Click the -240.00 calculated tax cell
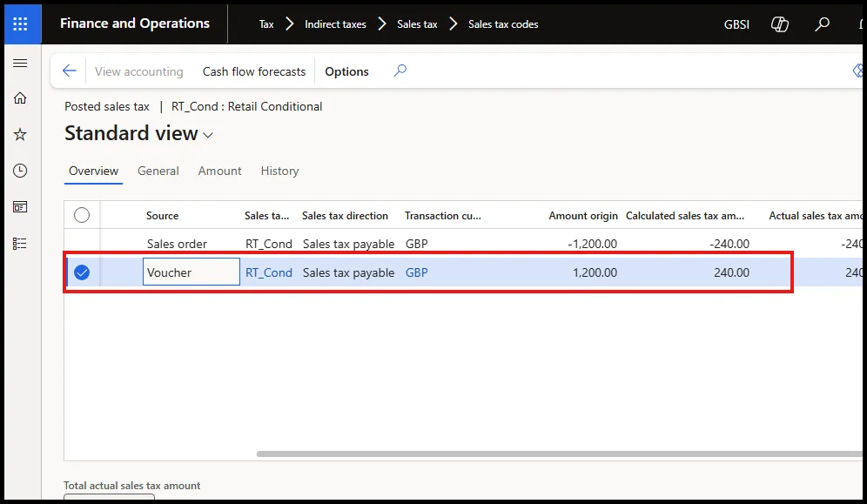867x504 pixels. [x=729, y=244]
